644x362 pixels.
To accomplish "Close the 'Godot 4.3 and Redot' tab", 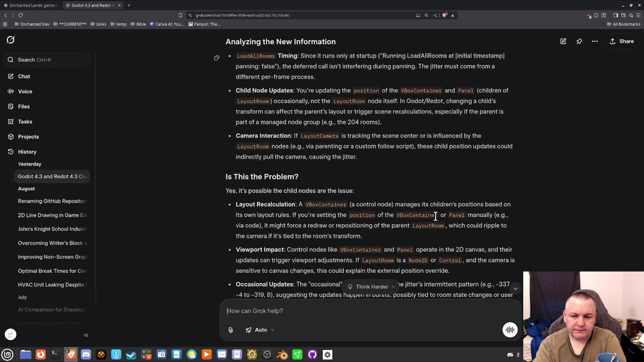I will tap(119, 5).
